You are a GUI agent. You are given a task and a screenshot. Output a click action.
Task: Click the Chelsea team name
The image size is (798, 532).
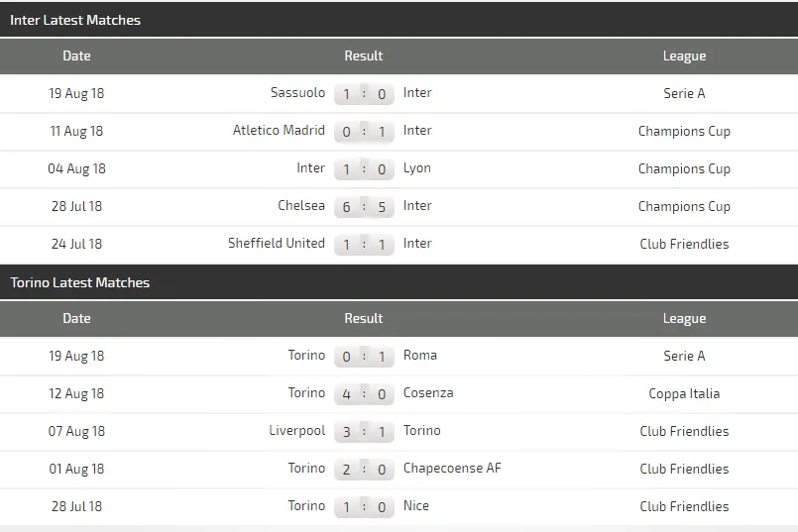tap(301, 206)
